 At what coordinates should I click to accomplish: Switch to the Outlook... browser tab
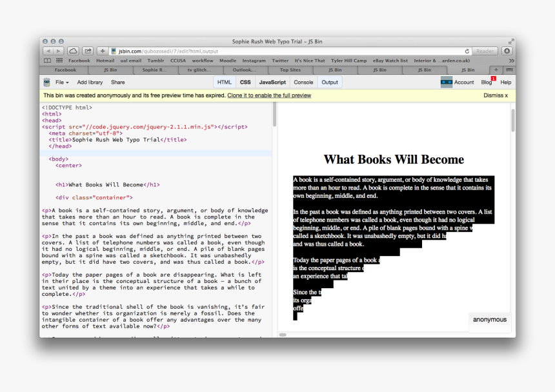[x=244, y=70]
